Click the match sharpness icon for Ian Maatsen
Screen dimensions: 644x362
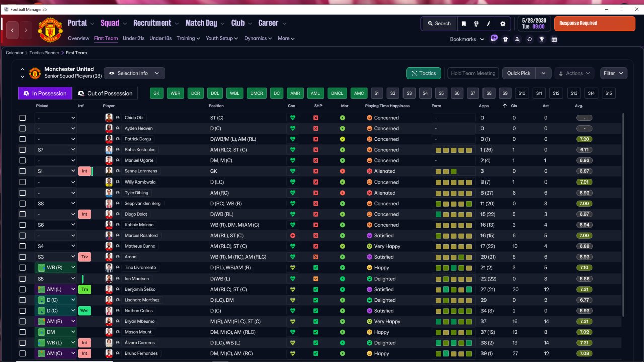click(x=316, y=279)
